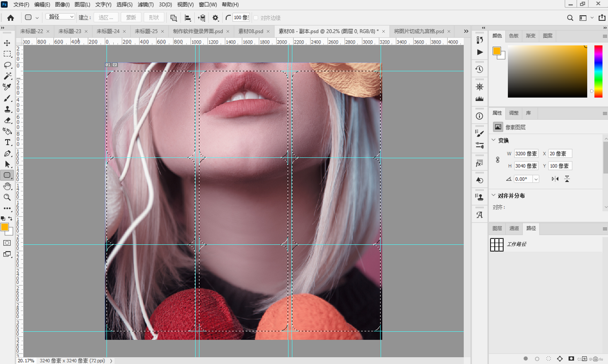Show hidden document tabs overflow
This screenshot has height=364, width=608.
coord(466,31)
